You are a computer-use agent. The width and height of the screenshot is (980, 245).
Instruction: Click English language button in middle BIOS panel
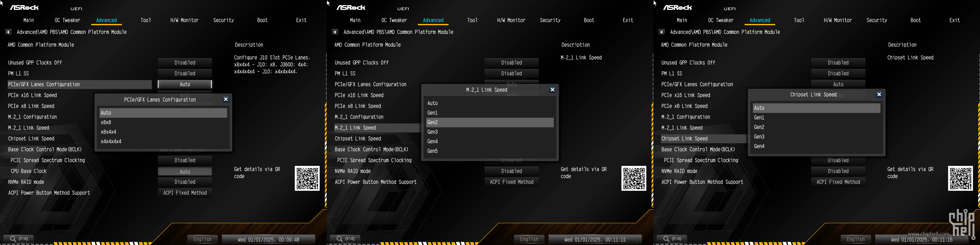pos(529,239)
